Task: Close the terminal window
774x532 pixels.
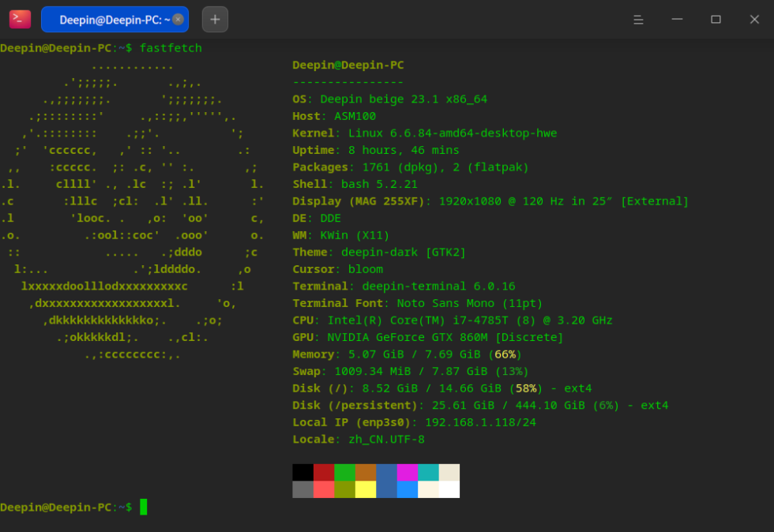Action: coord(754,19)
